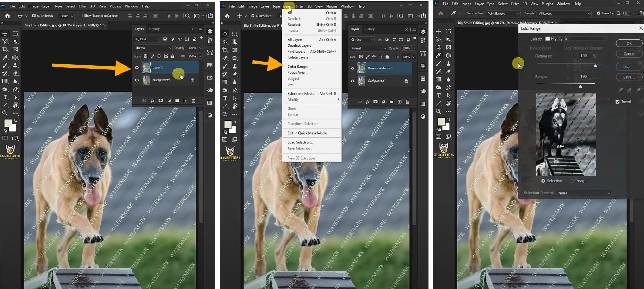This screenshot has height=289, width=644.
Task: Toggle Auto-Select checkbox in left window
Action: click(x=34, y=16)
